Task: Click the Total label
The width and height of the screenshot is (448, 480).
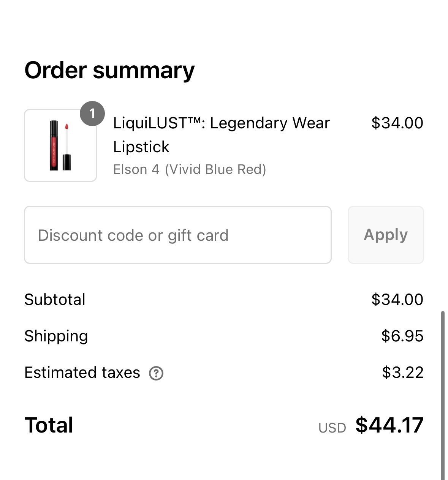Action: click(49, 425)
